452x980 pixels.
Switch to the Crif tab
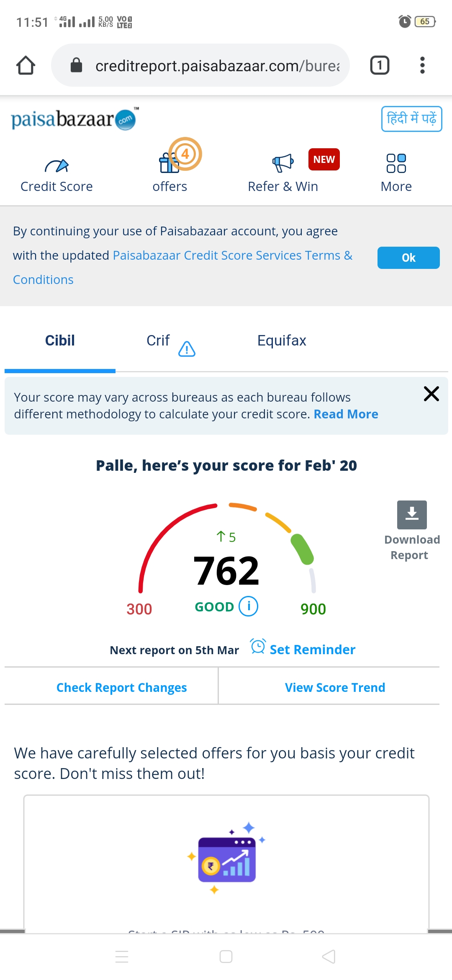point(158,340)
